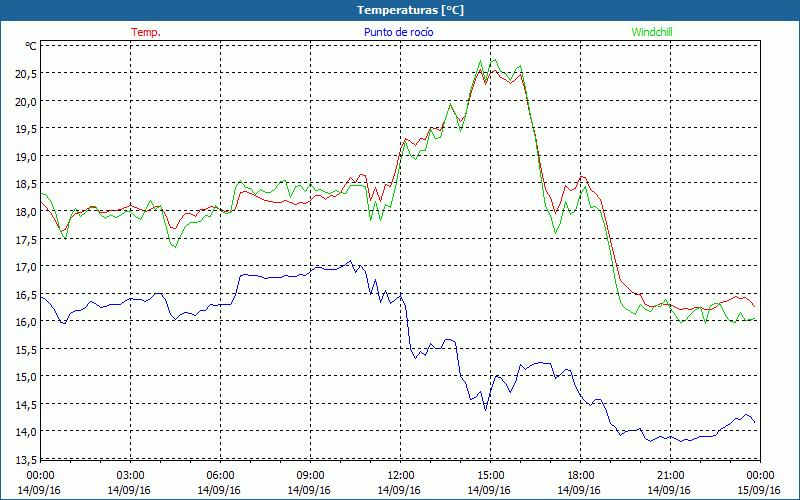800x500 pixels.
Task: Click the 18,0 y-axis value
Action: click(x=26, y=211)
